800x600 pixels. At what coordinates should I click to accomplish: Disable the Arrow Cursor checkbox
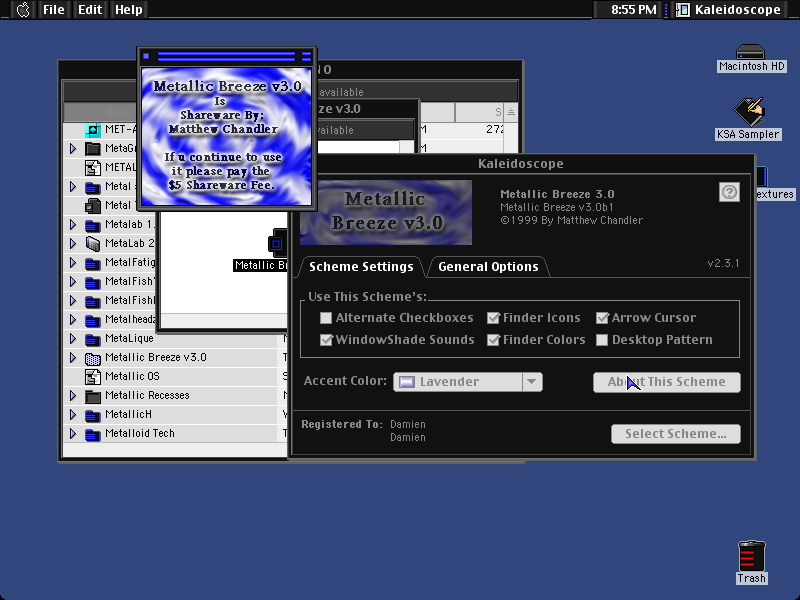coord(602,318)
